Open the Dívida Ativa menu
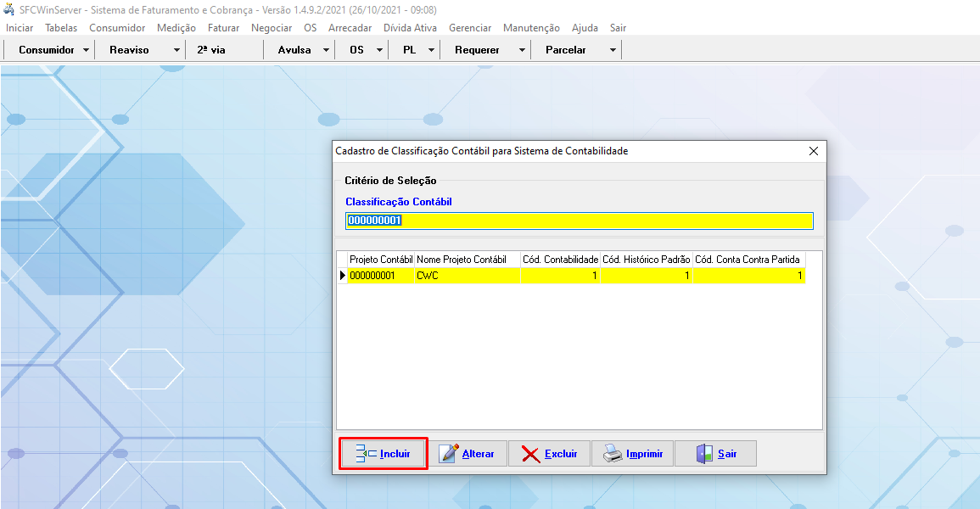980x509 pixels. pos(410,28)
